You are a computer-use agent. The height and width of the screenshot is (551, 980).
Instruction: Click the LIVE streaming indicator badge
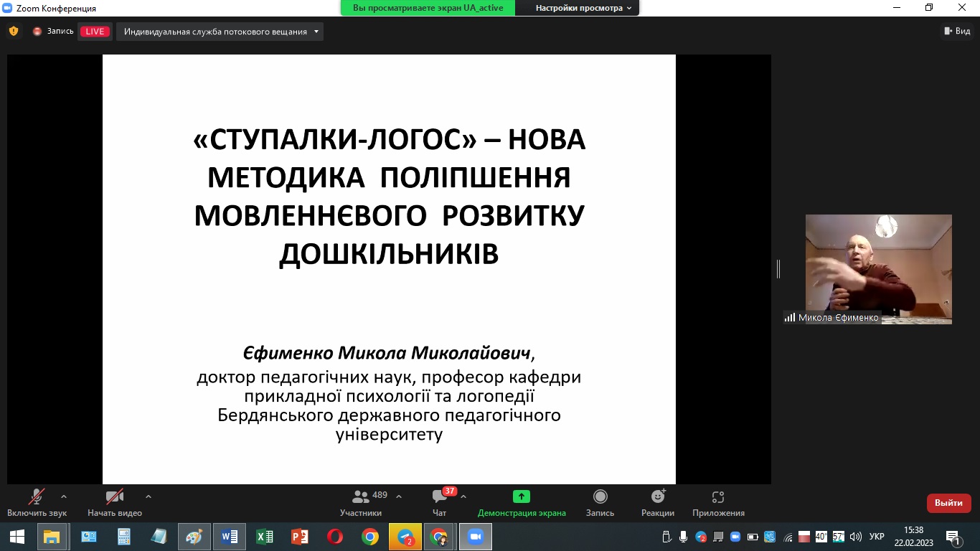tap(94, 31)
